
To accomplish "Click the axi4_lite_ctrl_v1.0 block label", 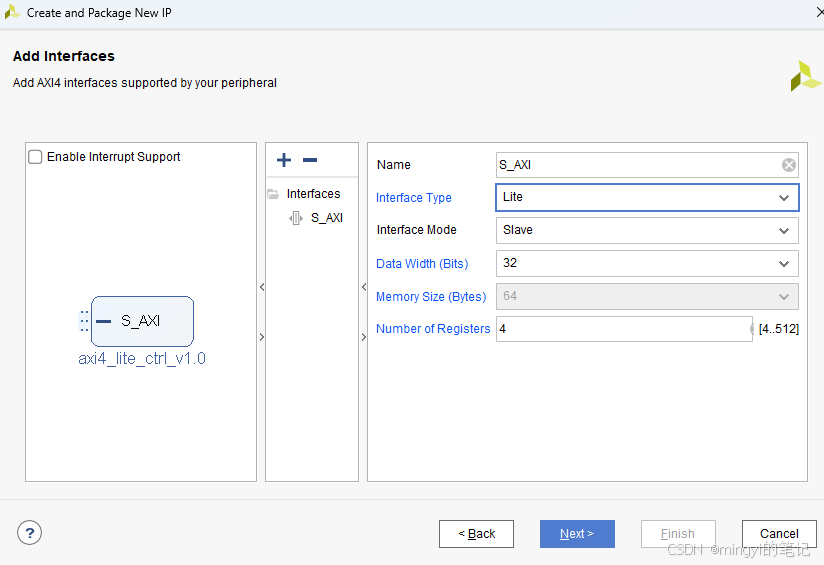I will click(142, 358).
